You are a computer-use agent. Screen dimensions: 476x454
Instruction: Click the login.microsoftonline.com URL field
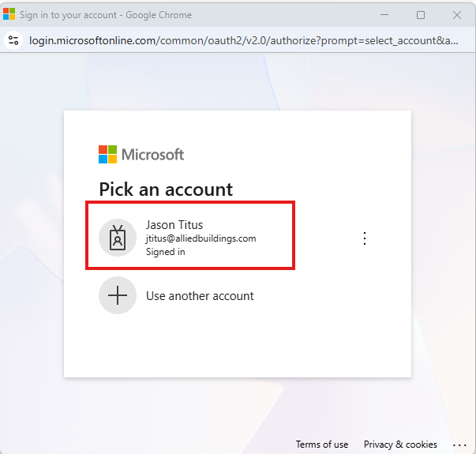[237, 41]
